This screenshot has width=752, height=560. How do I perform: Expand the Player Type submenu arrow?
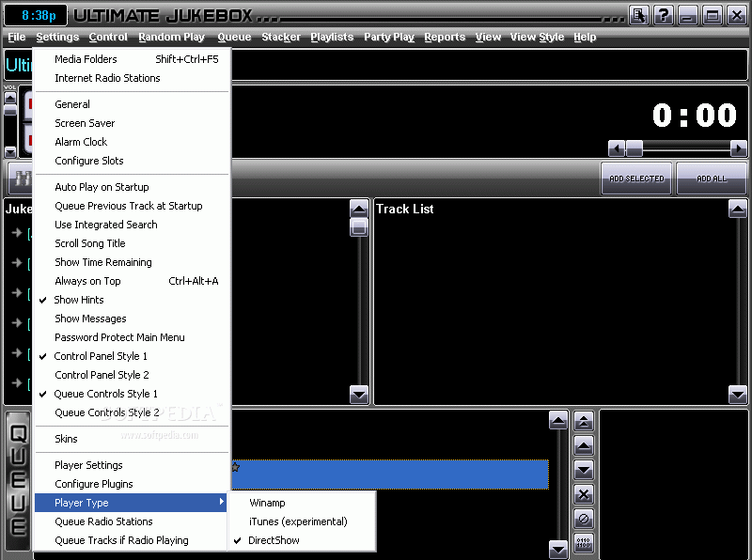(221, 502)
